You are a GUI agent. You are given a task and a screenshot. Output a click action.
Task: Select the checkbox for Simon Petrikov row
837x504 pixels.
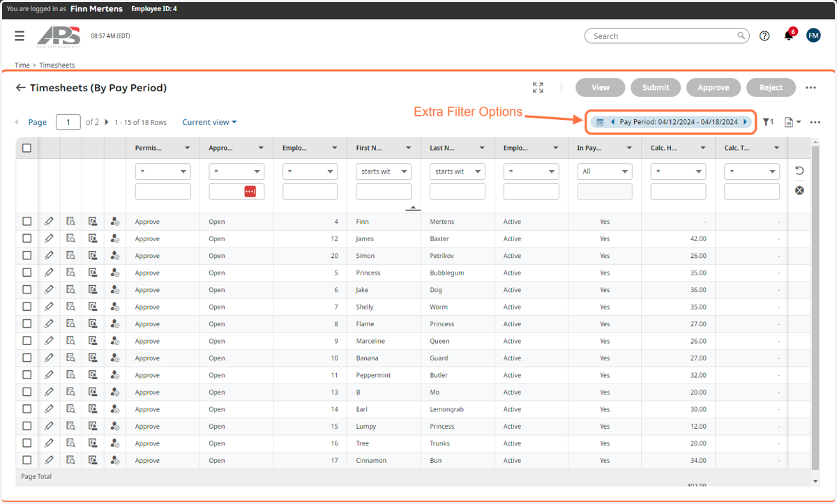[x=27, y=255]
